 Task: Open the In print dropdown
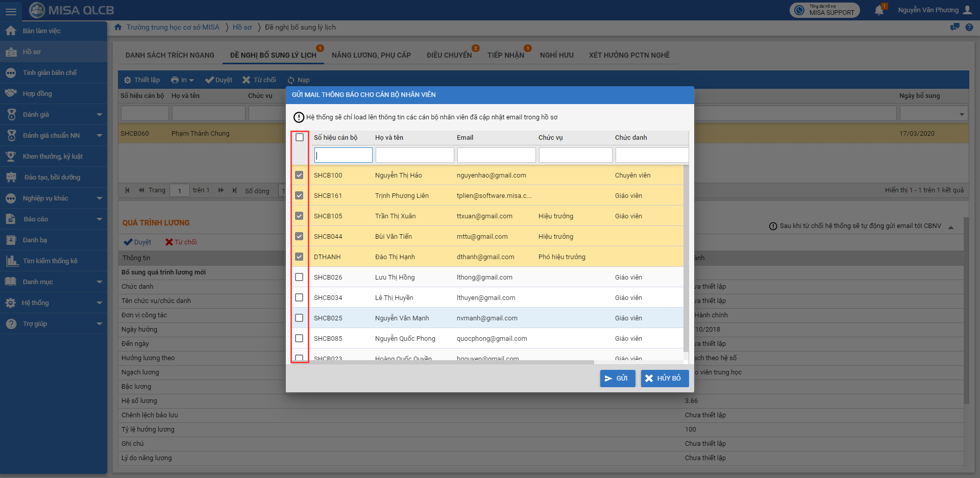click(x=182, y=80)
